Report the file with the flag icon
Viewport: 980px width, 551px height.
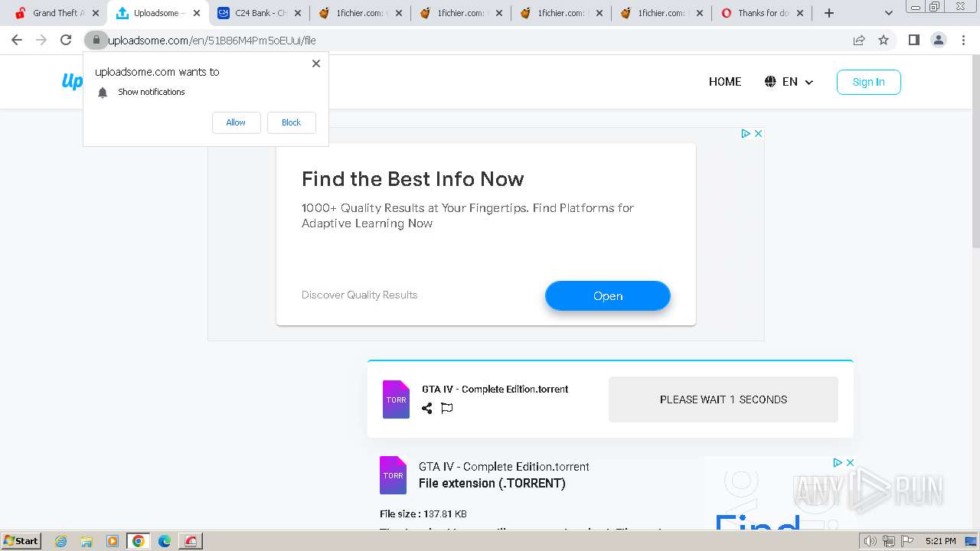click(447, 409)
